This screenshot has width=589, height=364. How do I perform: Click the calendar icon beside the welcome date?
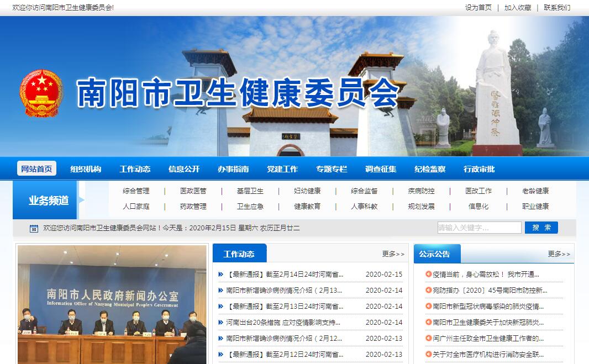pos(34,228)
